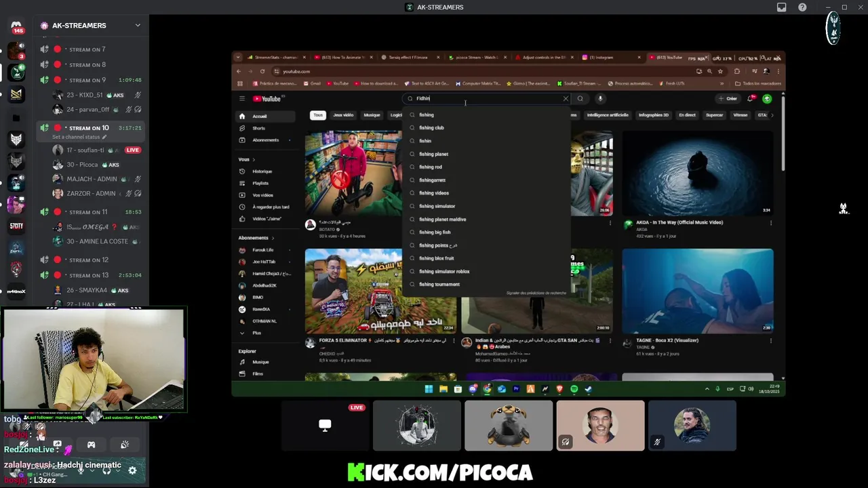This screenshot has width=868, height=488.
Task: Select suggestion 'fishing rod'
Action: 486,167
